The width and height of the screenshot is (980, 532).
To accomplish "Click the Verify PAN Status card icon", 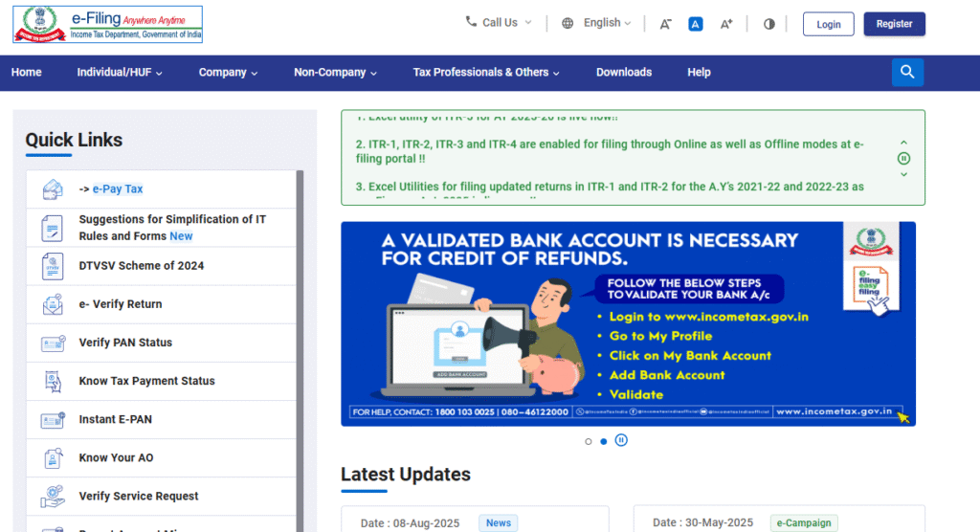I will click(54, 343).
